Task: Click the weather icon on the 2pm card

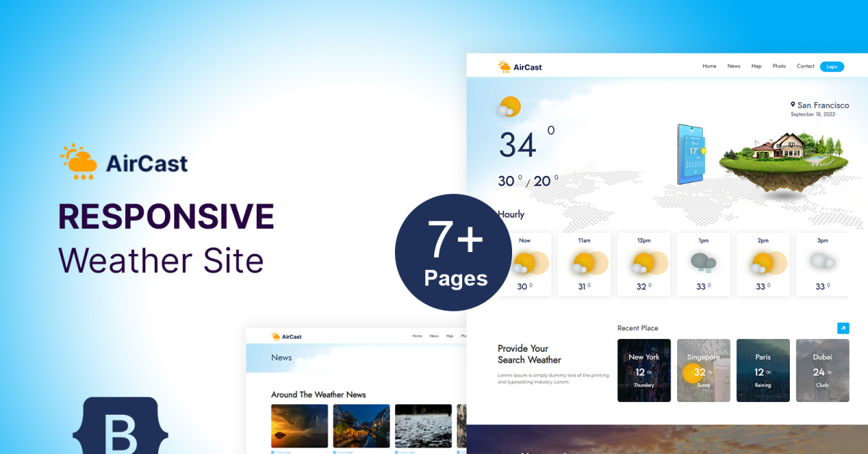Action: pyautogui.click(x=763, y=262)
